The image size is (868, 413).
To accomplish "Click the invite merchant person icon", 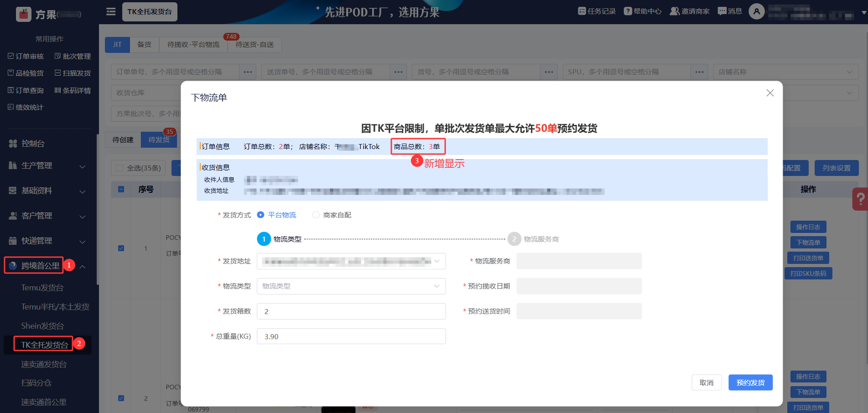I will (x=674, y=11).
